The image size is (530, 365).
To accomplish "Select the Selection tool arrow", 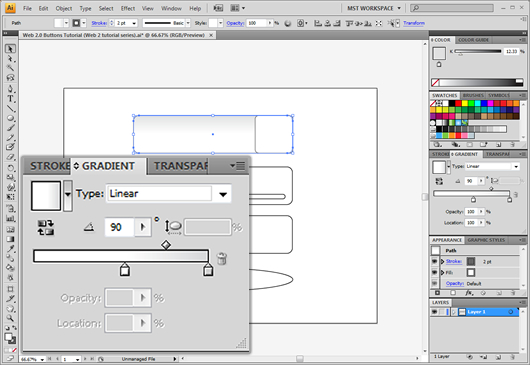I will 10,49.
